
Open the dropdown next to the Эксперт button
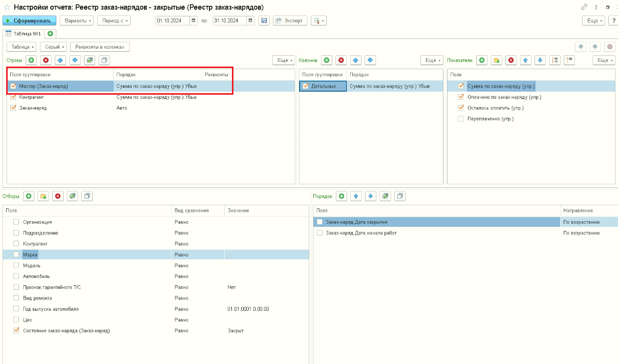pyautogui.click(x=319, y=20)
